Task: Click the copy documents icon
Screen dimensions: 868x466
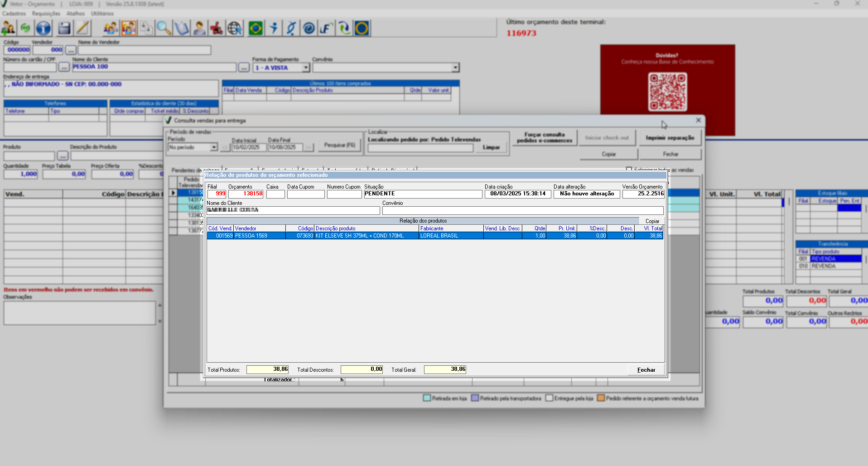Action: pos(146,28)
